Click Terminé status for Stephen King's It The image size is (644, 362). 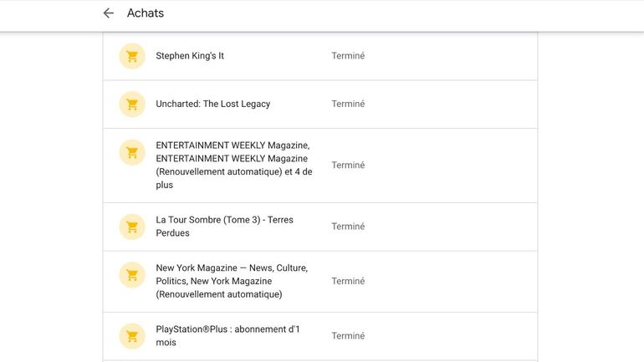(x=348, y=56)
